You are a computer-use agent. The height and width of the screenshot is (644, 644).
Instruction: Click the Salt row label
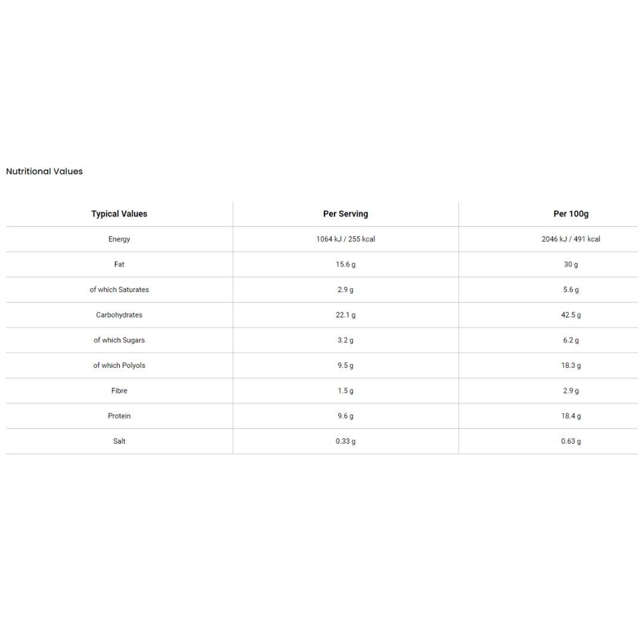tap(119, 441)
